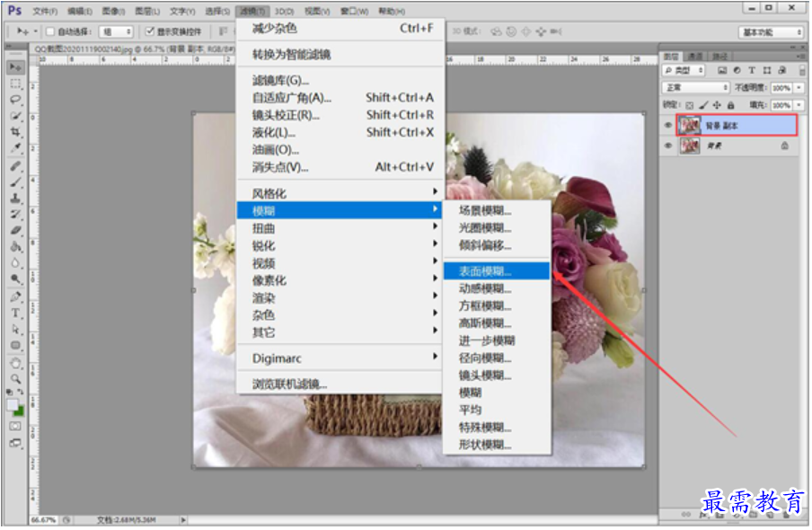This screenshot has width=812, height=530.
Task: Select the History Brush tool
Action: coord(15,215)
